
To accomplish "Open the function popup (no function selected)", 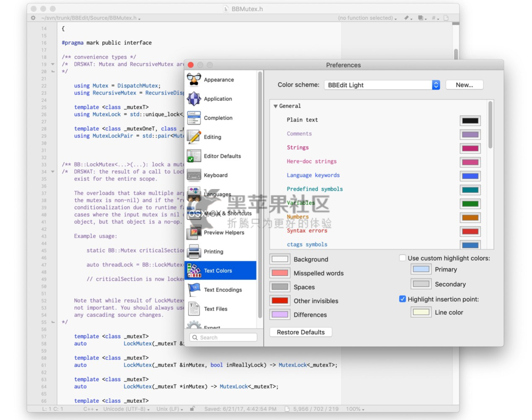I will 367,18.
